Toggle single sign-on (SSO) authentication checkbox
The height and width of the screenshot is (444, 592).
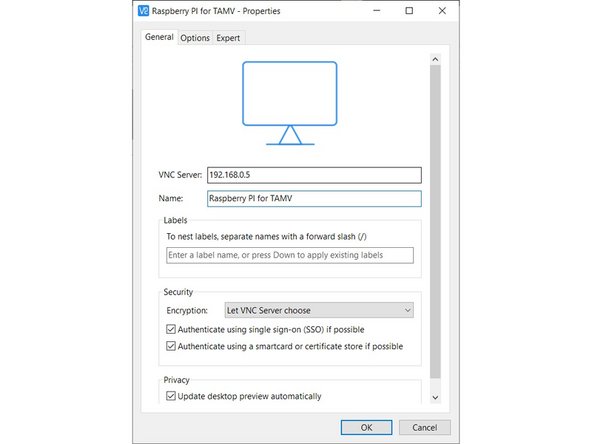coord(171,329)
